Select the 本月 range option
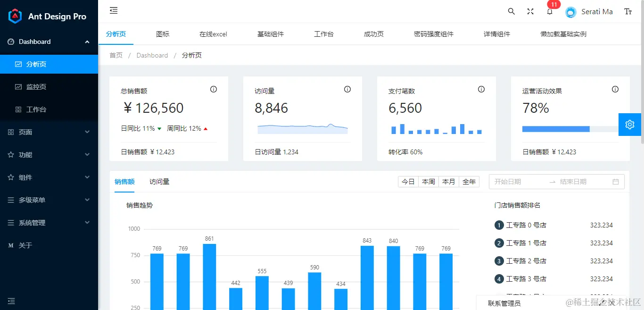 pyautogui.click(x=449, y=182)
